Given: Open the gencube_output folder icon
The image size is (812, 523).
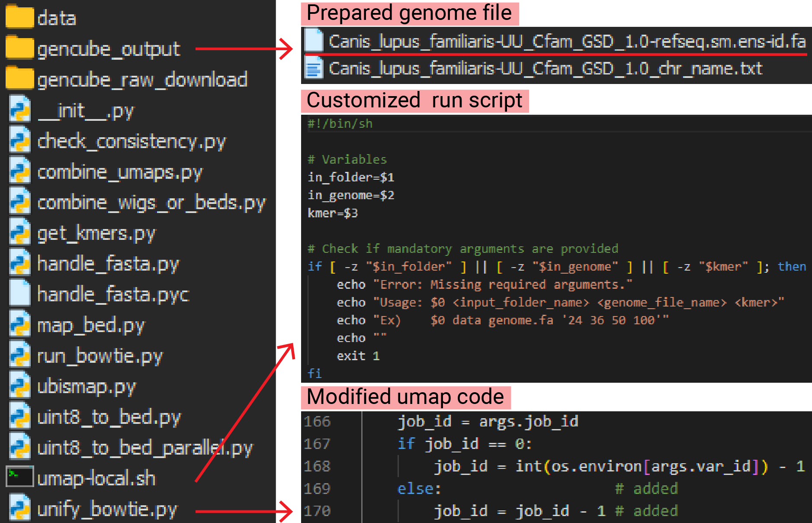Looking at the screenshot, I should click(x=19, y=47).
